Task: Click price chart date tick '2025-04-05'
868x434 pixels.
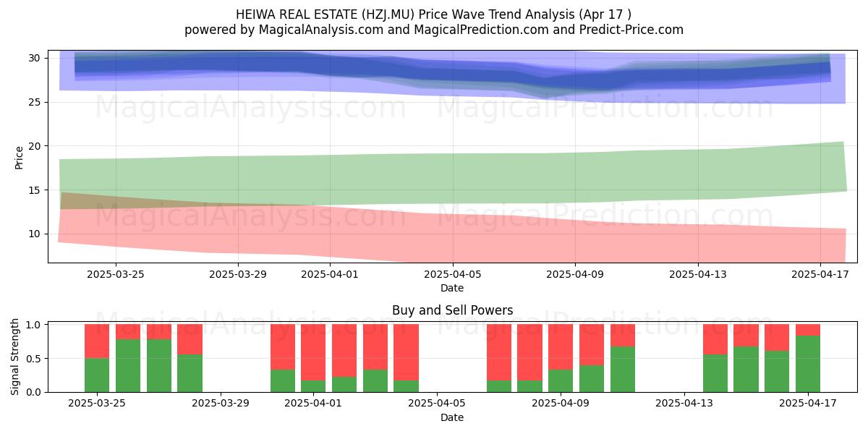Action: tap(453, 274)
